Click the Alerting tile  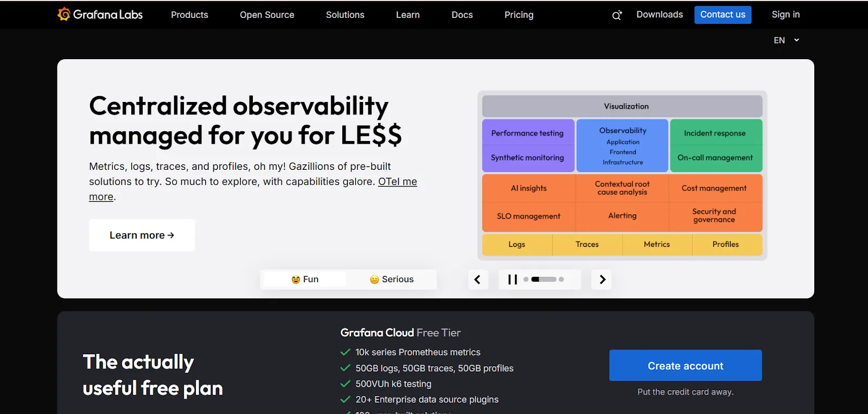[x=622, y=216]
